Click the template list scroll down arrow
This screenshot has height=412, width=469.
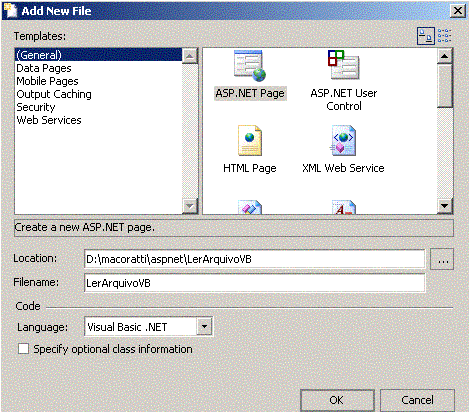click(444, 206)
